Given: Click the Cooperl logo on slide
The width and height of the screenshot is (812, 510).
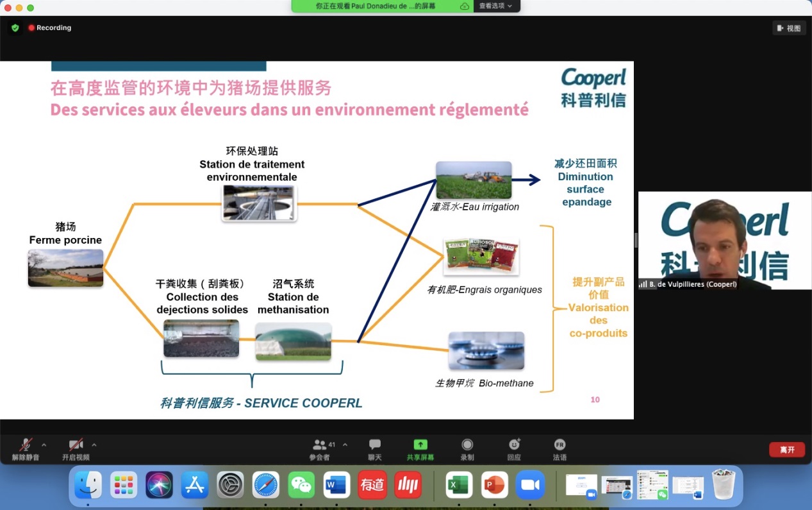Looking at the screenshot, I should (593, 87).
